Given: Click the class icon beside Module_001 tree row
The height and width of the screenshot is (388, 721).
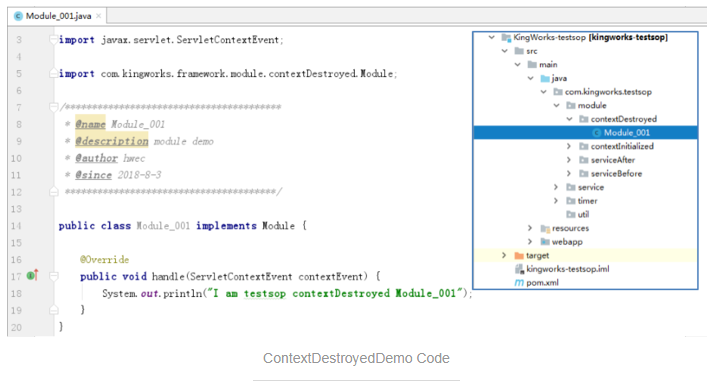Looking at the screenshot, I should [597, 133].
